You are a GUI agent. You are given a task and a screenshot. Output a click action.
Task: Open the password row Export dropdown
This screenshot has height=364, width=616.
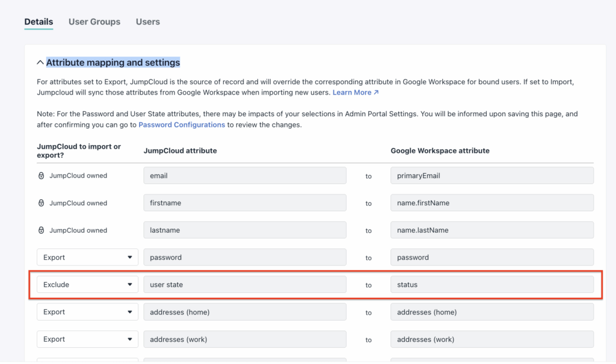(88, 258)
